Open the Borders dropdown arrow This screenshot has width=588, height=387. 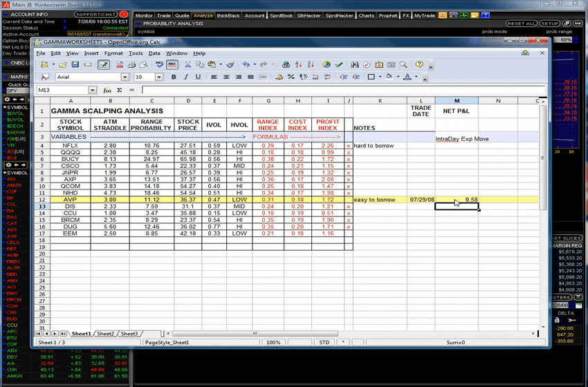(x=380, y=77)
